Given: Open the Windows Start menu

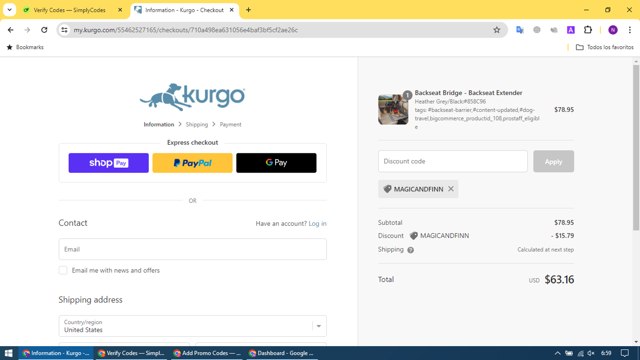Looking at the screenshot, I should [9, 353].
